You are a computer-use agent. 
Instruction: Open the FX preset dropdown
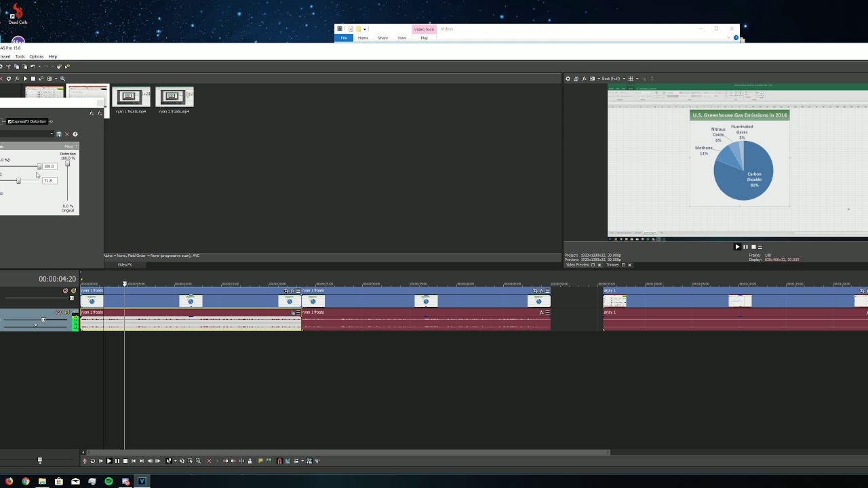[x=52, y=134]
